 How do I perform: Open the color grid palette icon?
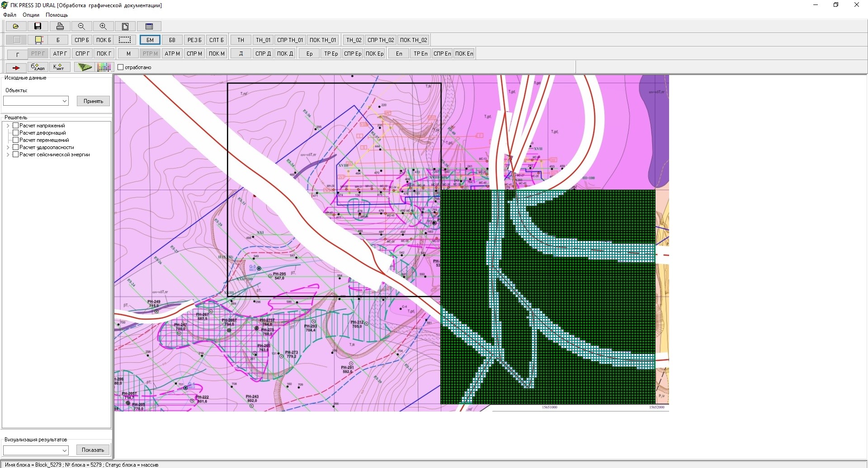(x=104, y=67)
